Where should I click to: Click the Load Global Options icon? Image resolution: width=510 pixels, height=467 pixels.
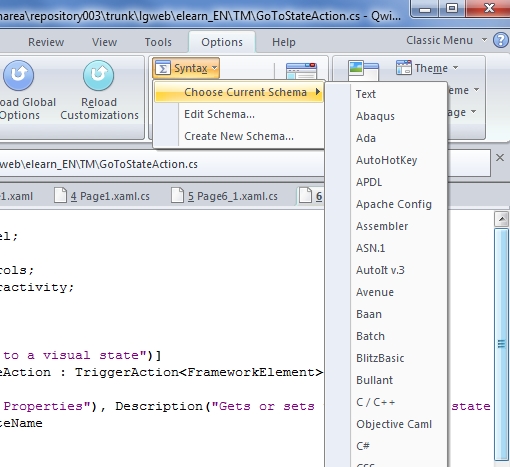[19, 75]
